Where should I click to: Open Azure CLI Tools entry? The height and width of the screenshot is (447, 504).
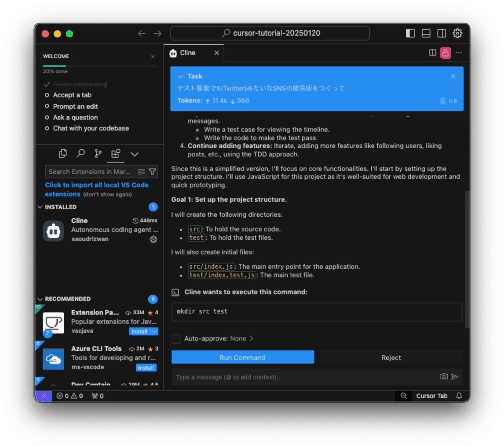[100, 358]
